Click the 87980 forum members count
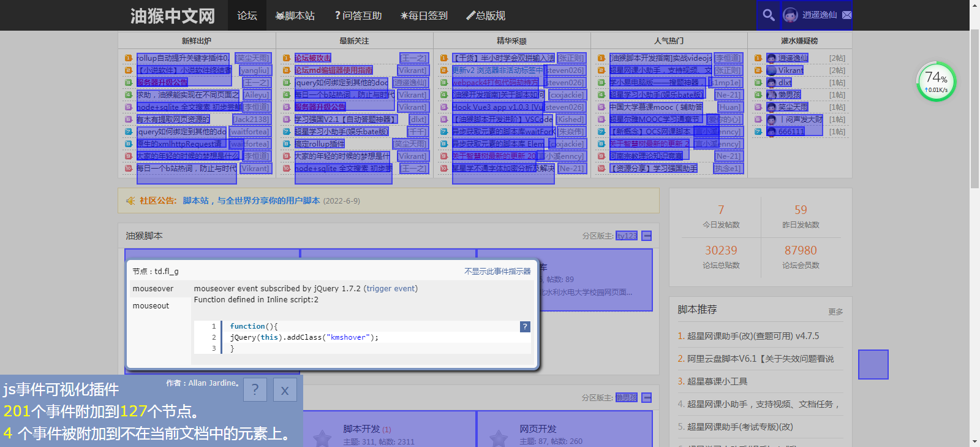980x447 pixels. tap(801, 250)
